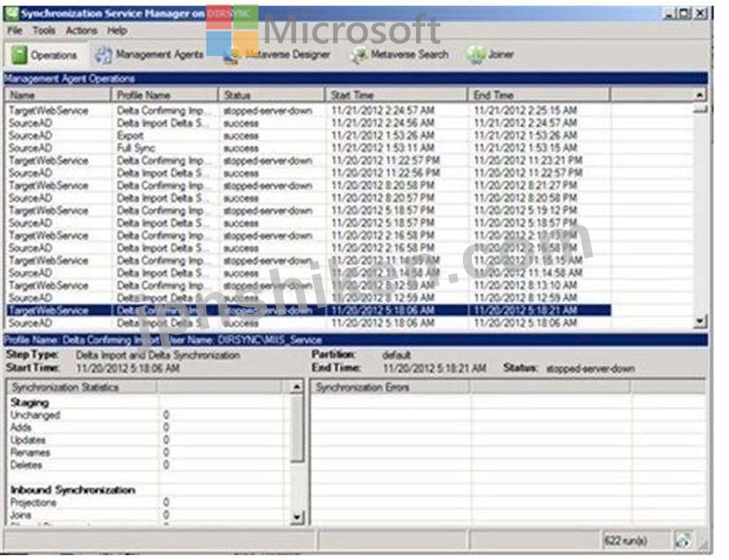Click the Deletes staging statistic
This screenshot has height=560, width=729.
26,465
